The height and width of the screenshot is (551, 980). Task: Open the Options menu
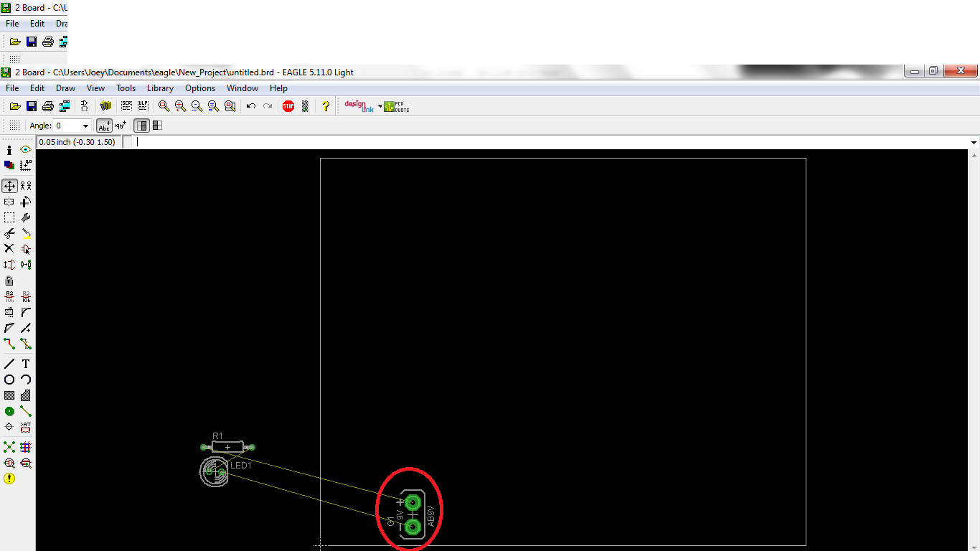pyautogui.click(x=200, y=88)
